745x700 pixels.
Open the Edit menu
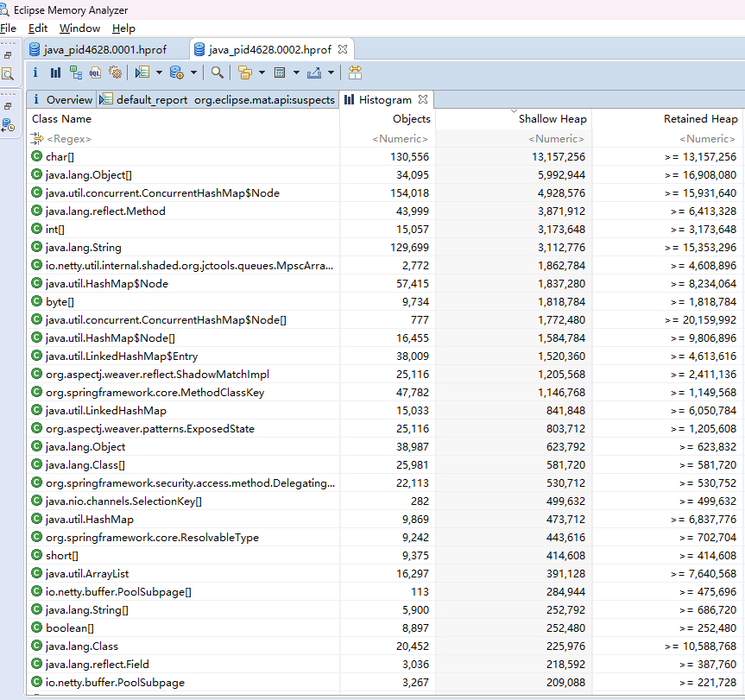click(38, 28)
